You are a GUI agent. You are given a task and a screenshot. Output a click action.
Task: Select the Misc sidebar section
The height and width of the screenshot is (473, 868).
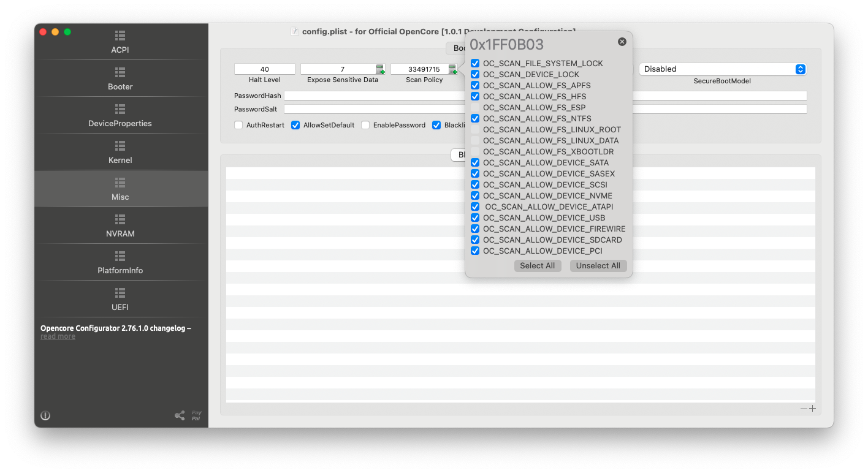(x=120, y=189)
